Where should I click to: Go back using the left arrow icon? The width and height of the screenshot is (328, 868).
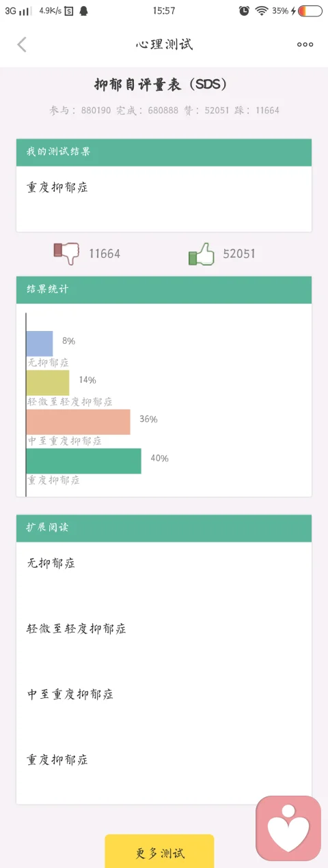click(x=22, y=44)
